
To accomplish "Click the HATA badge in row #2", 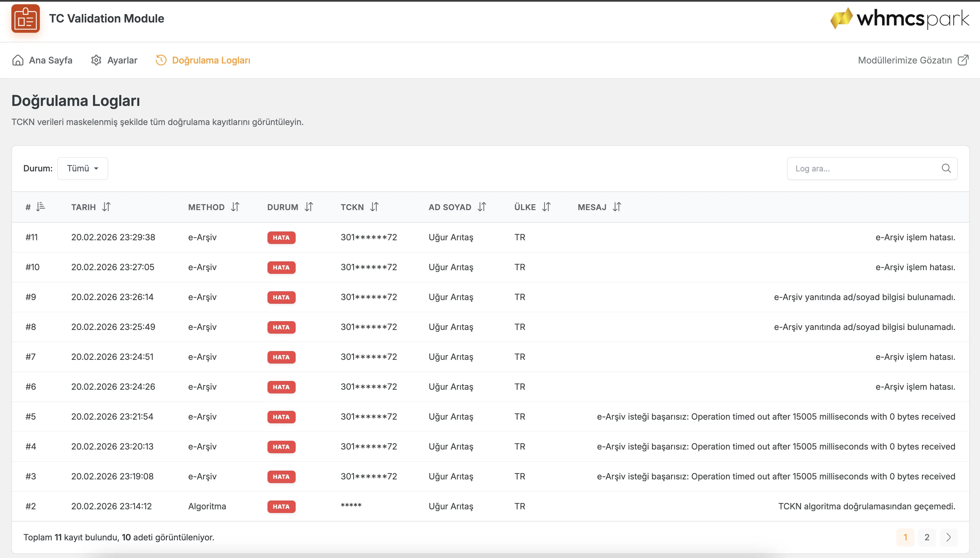I will click(281, 506).
